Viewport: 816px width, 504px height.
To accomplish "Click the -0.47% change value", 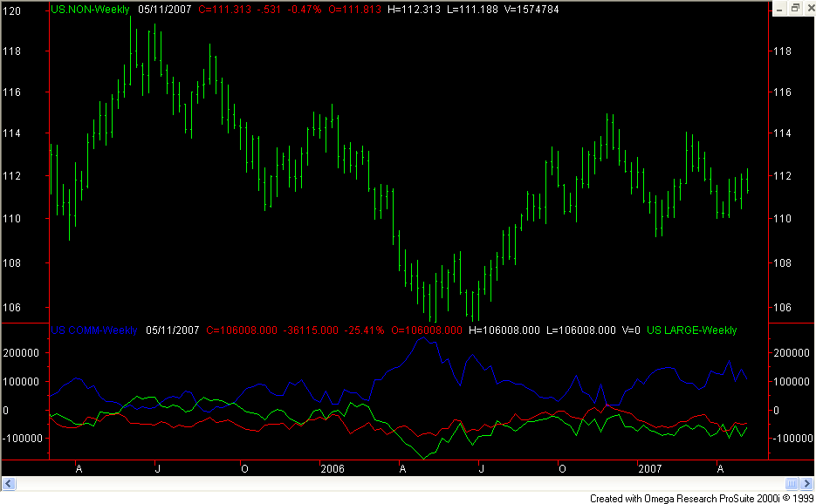I will [304, 10].
